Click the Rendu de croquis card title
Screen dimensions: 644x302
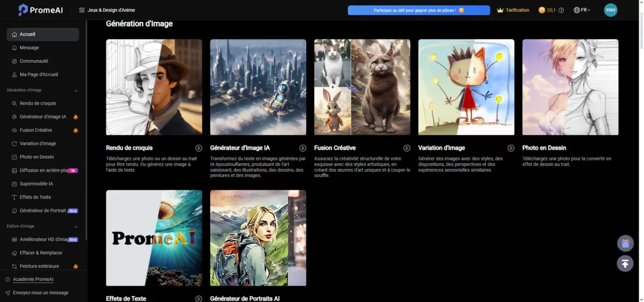point(129,148)
